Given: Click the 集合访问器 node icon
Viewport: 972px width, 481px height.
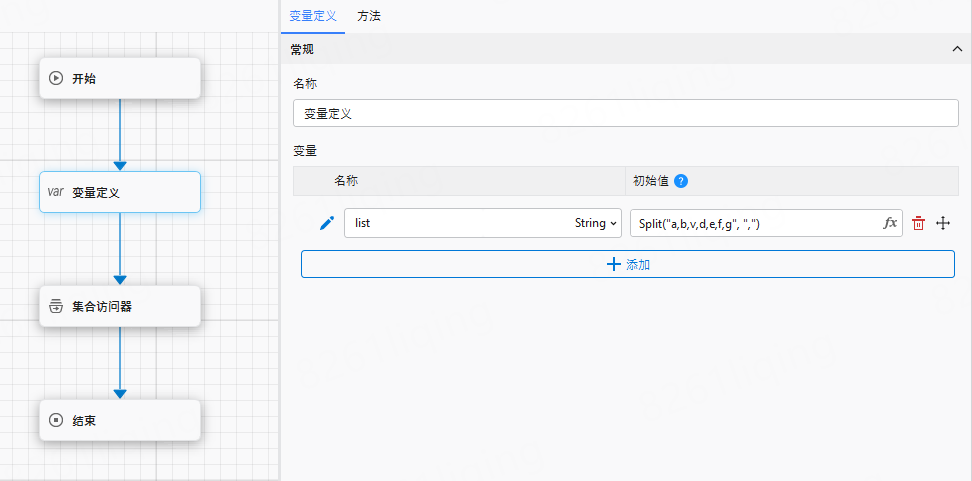Looking at the screenshot, I should coord(56,306).
